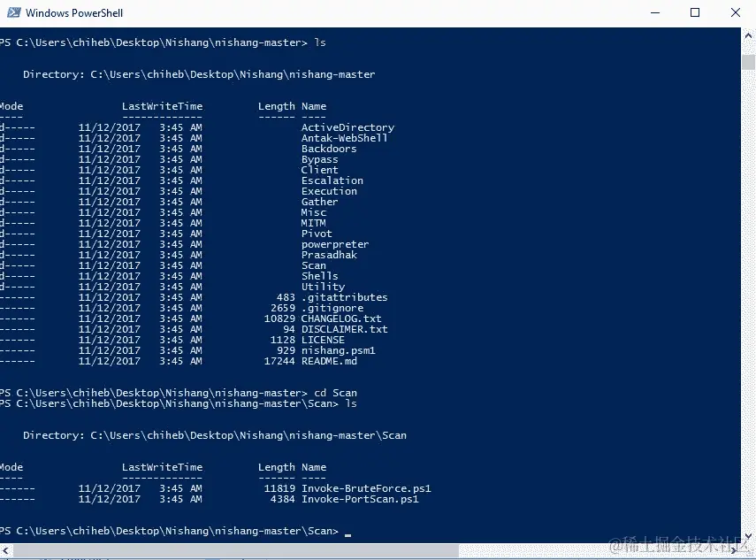This screenshot has width=756, height=560.
Task: Click the .gitattributes file name
Action: coord(344,297)
